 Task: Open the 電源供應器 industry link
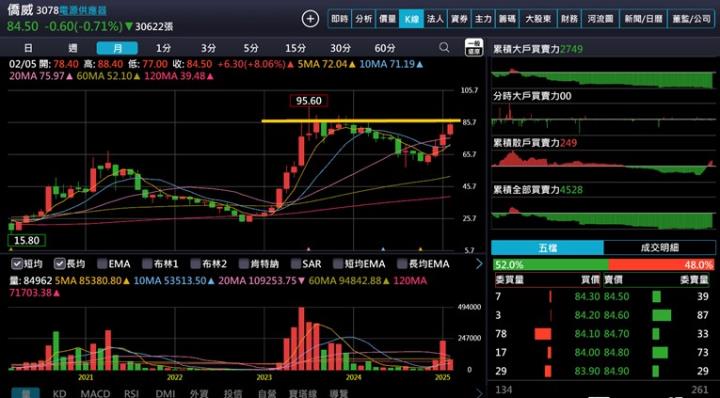(x=83, y=11)
